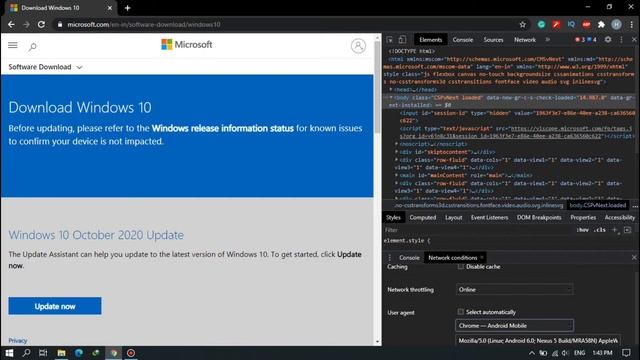Open the Network throttling dropdown

pyautogui.click(x=514, y=289)
